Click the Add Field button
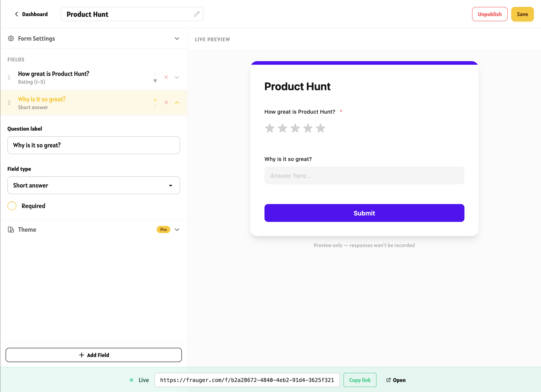Viewport: 541px width, 392px height. pos(94,355)
